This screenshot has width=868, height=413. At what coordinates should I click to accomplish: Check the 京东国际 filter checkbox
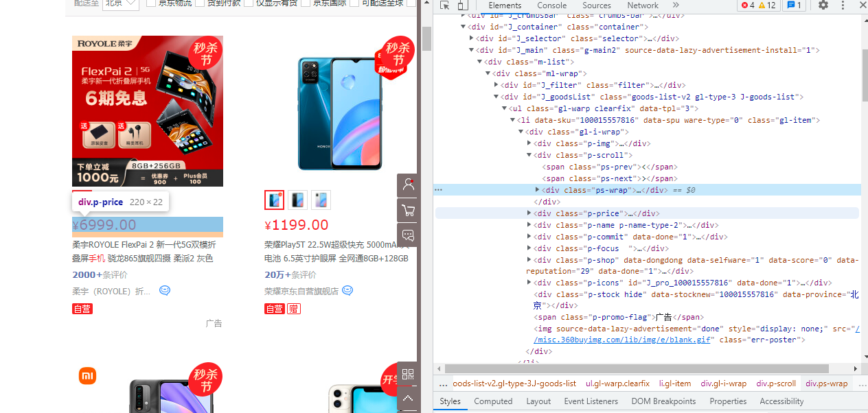click(x=306, y=3)
